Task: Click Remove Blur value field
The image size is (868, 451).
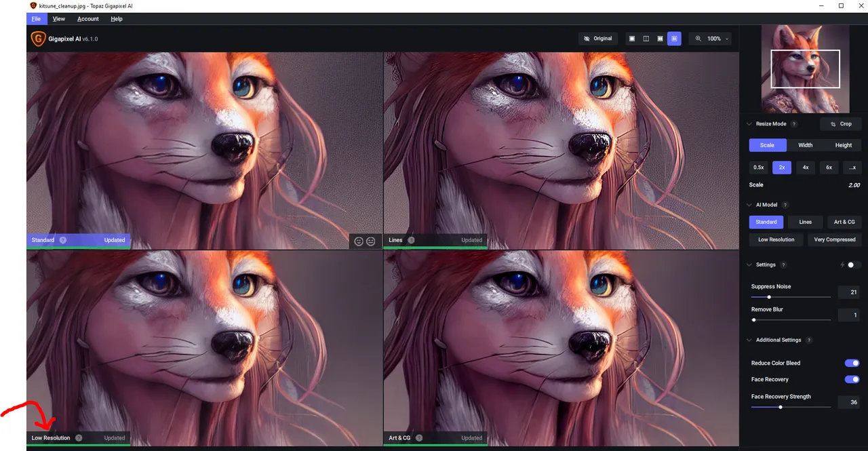Action: 849,315
